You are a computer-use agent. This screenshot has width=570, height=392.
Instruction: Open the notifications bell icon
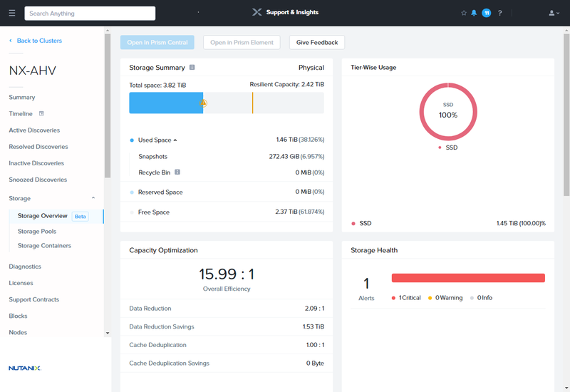pyautogui.click(x=474, y=13)
